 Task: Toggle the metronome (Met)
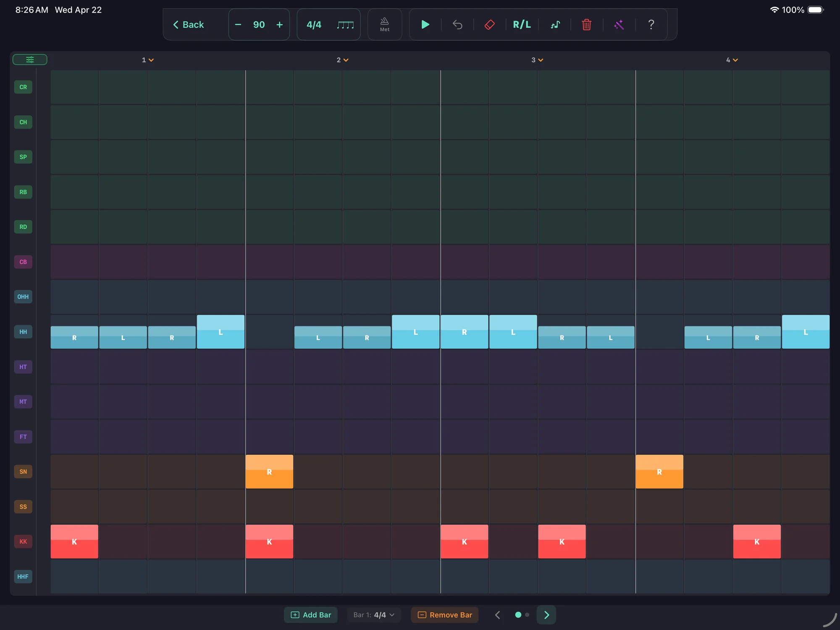tap(385, 25)
